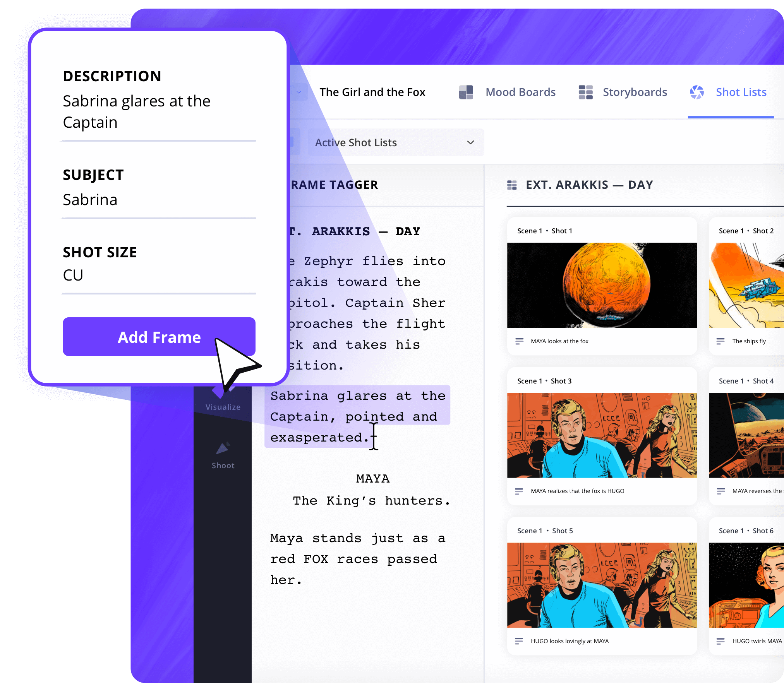Expand the Active Shot Lists dropdown
The height and width of the screenshot is (683, 784).
point(396,142)
